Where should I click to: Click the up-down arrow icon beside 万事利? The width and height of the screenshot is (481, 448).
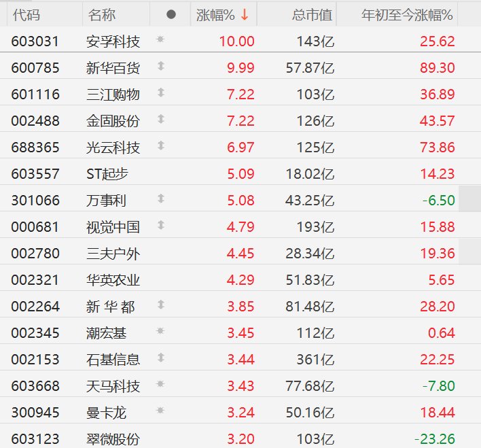point(161,199)
